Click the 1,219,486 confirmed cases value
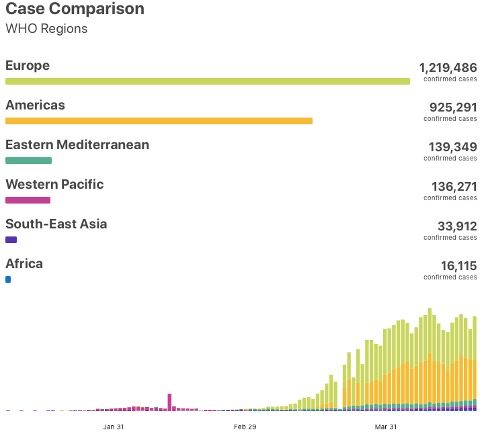This screenshot has width=482, height=440. [448, 68]
